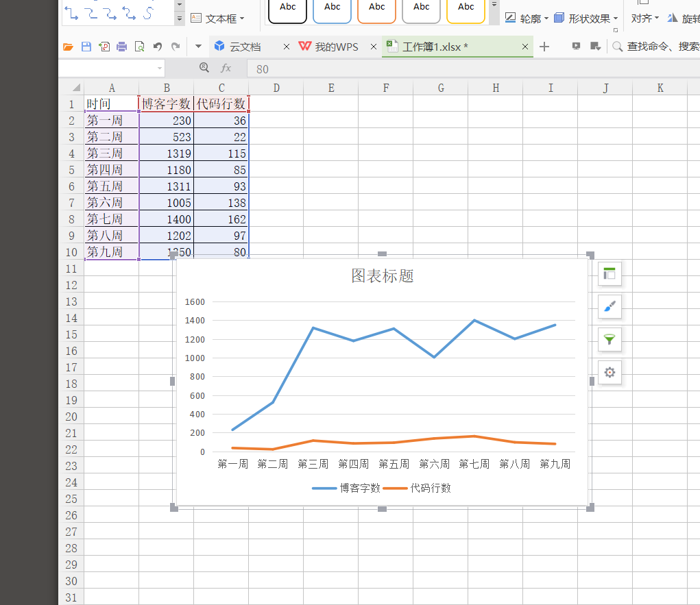Click the 1600 value on the chart axis

pos(195,302)
